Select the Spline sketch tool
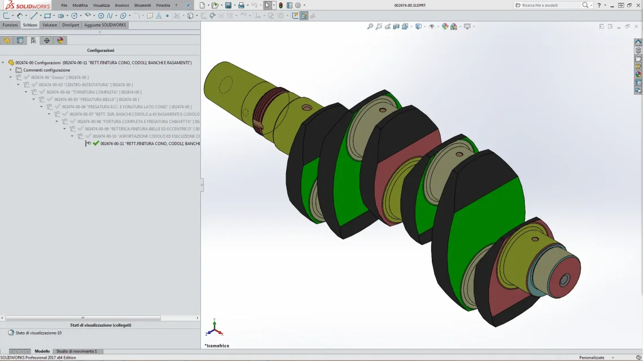Image resolution: width=644 pixels, height=361 pixels. 109,16
